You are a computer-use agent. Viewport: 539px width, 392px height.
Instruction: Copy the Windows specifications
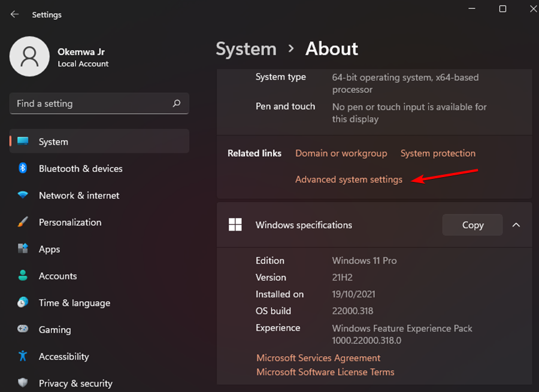tap(472, 225)
